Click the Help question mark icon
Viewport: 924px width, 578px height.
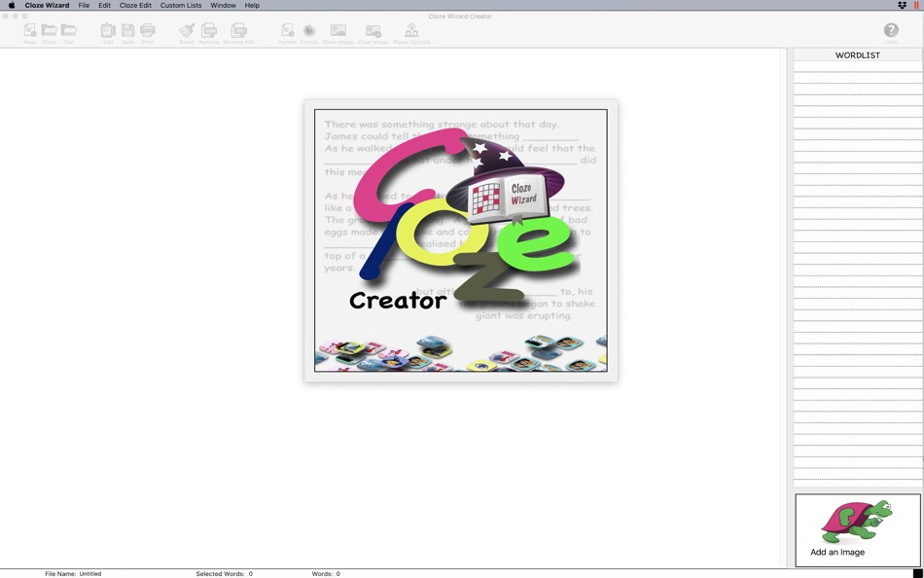tap(891, 30)
